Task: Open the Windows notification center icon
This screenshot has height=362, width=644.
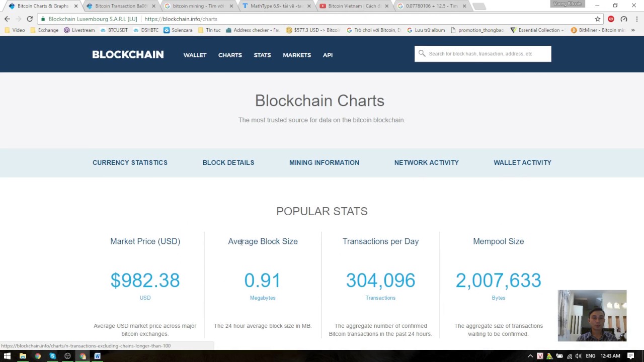Action: [630, 356]
